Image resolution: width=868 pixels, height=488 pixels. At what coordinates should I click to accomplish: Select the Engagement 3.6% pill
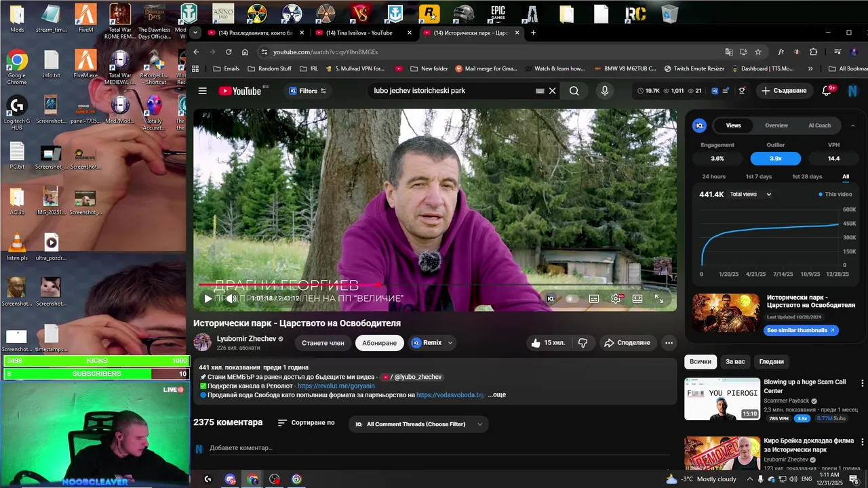[x=717, y=159]
